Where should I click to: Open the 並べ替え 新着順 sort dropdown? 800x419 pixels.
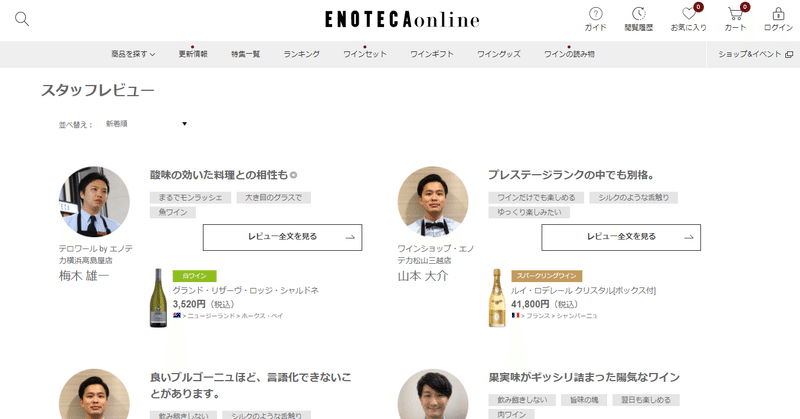point(146,124)
